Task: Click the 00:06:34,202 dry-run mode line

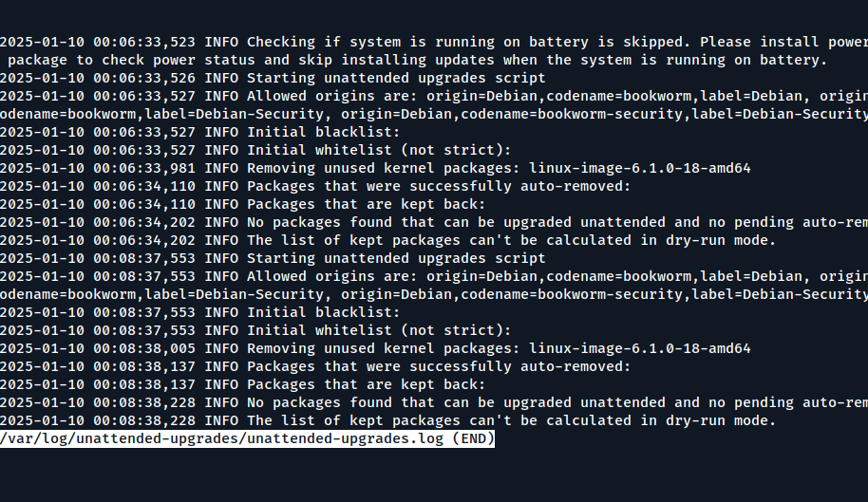Action: tap(388, 240)
